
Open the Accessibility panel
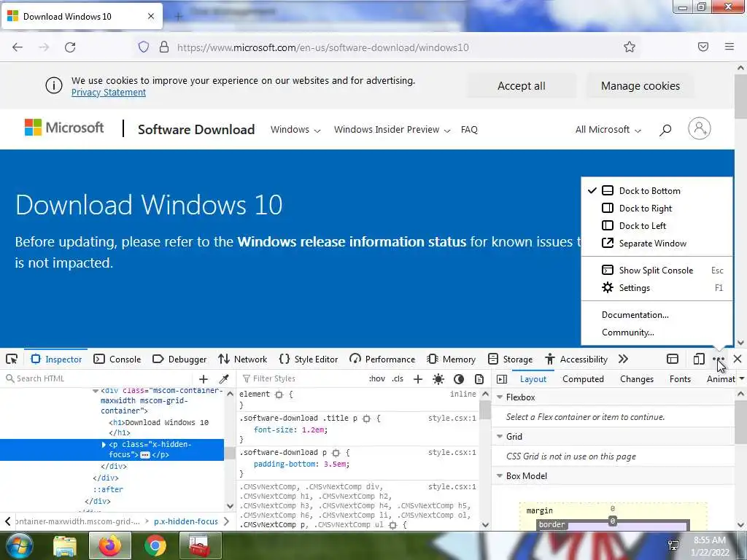point(576,359)
